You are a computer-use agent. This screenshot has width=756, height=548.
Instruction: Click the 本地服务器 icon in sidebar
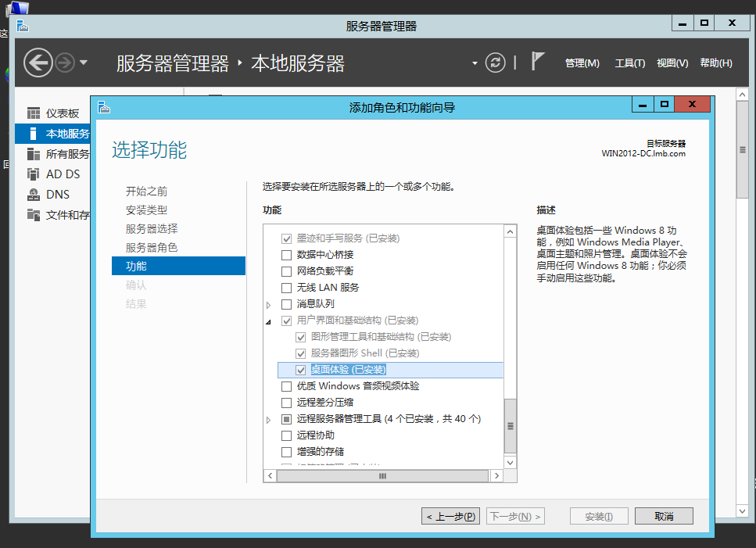coord(33,134)
